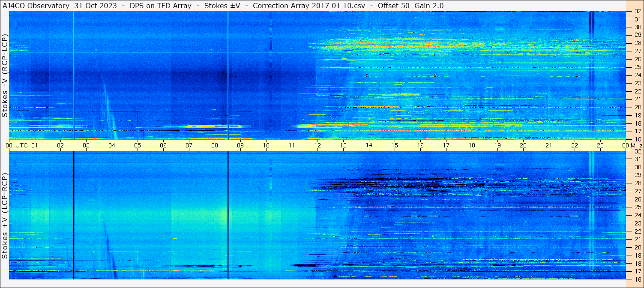Viewport: 644px width, 288px height.
Task: Click the 20 hour tick label on time axis
Action: [x=523, y=145]
